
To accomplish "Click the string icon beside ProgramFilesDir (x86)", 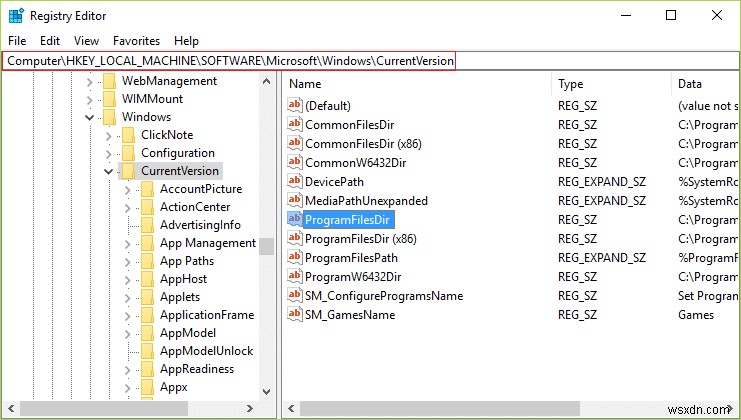I will coord(294,238).
